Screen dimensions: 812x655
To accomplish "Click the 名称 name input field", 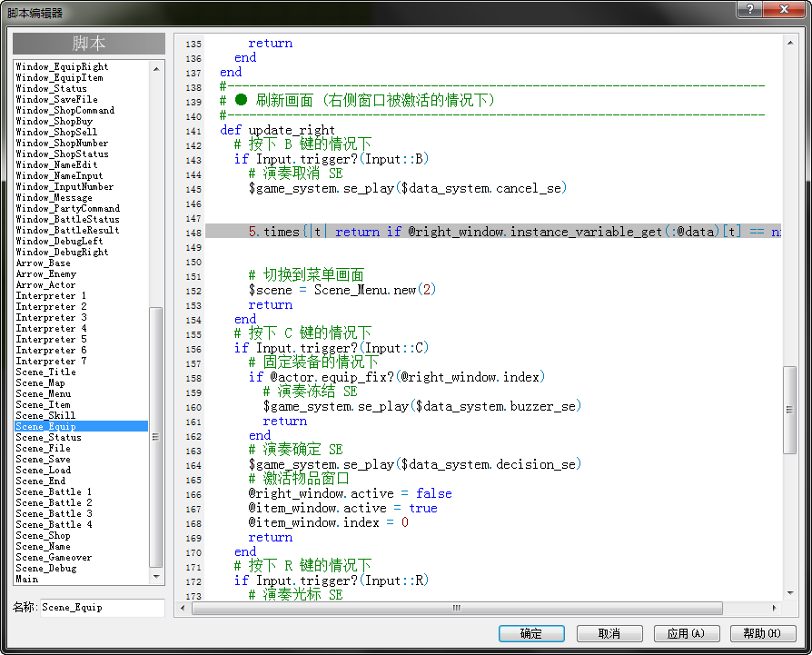I will pyautogui.click(x=103, y=608).
